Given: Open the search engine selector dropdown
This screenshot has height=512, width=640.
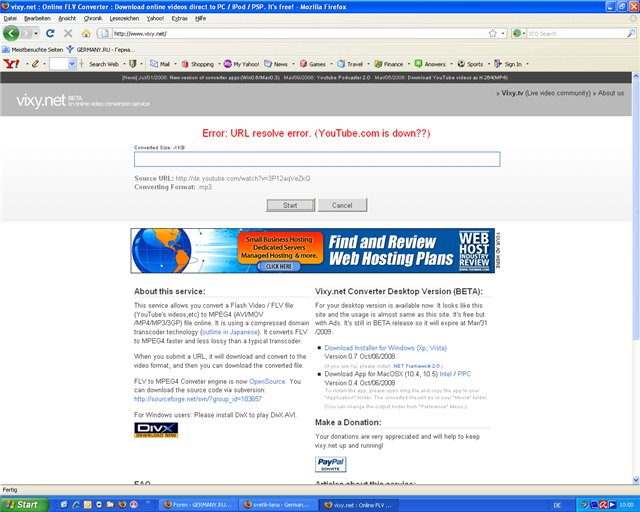Looking at the screenshot, I should pyautogui.click(x=518, y=33).
